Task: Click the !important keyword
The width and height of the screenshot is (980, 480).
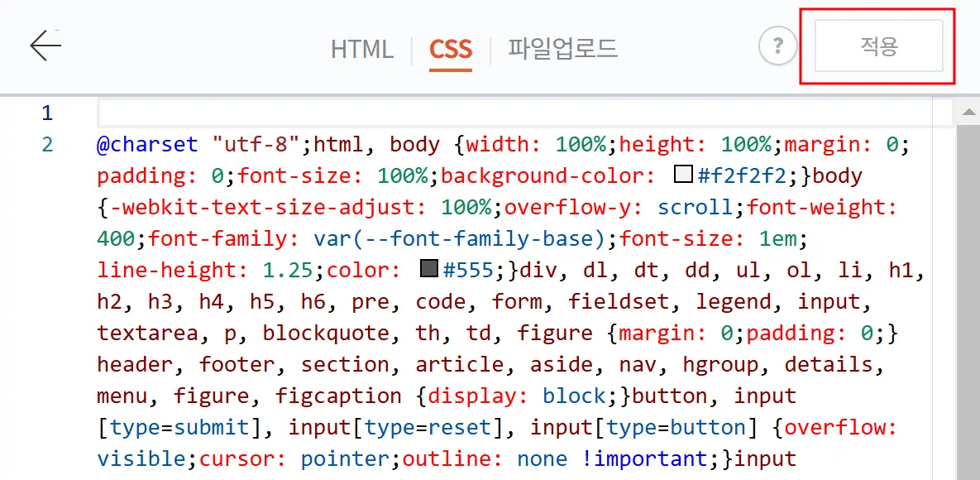Action: point(646,458)
